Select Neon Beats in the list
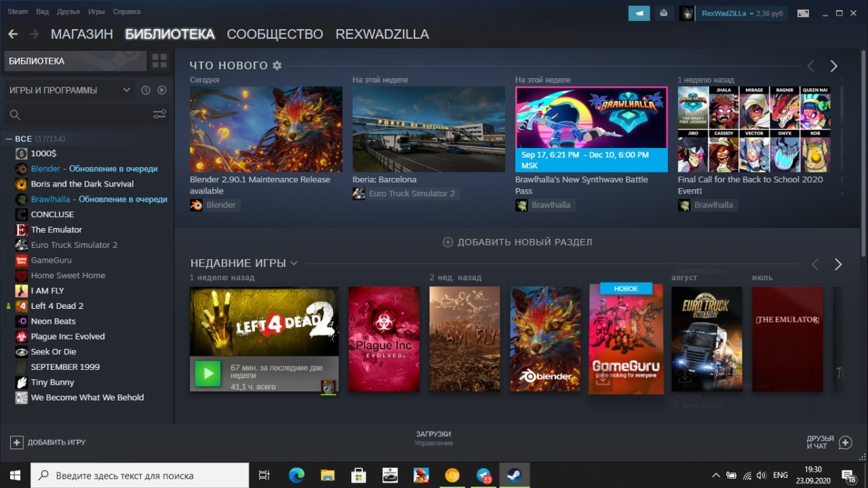The image size is (868, 488). (x=53, y=321)
